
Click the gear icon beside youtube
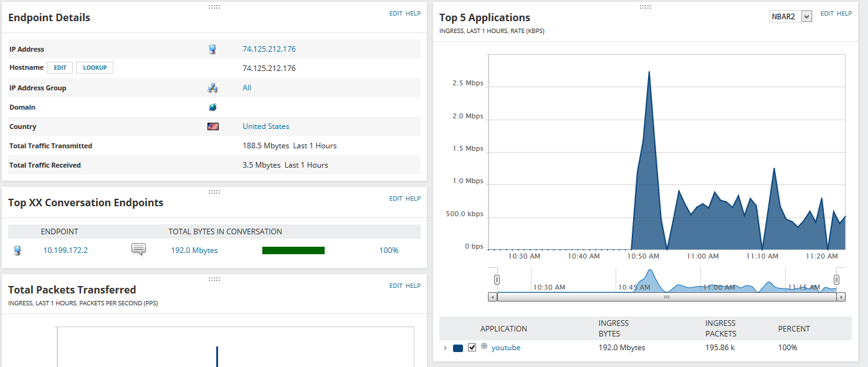coord(484,346)
